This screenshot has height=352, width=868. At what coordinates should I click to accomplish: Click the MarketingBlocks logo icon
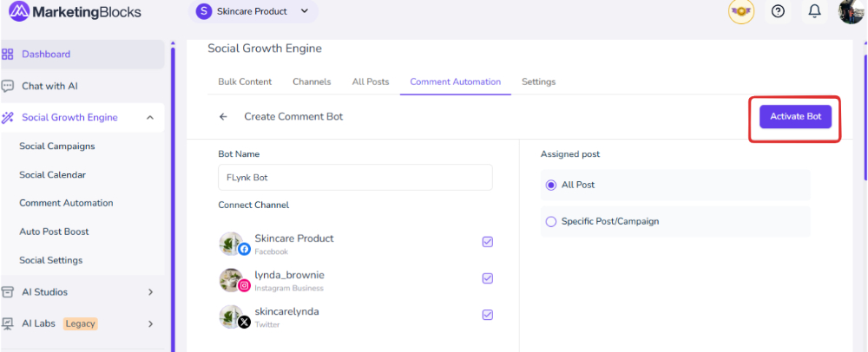tap(18, 12)
